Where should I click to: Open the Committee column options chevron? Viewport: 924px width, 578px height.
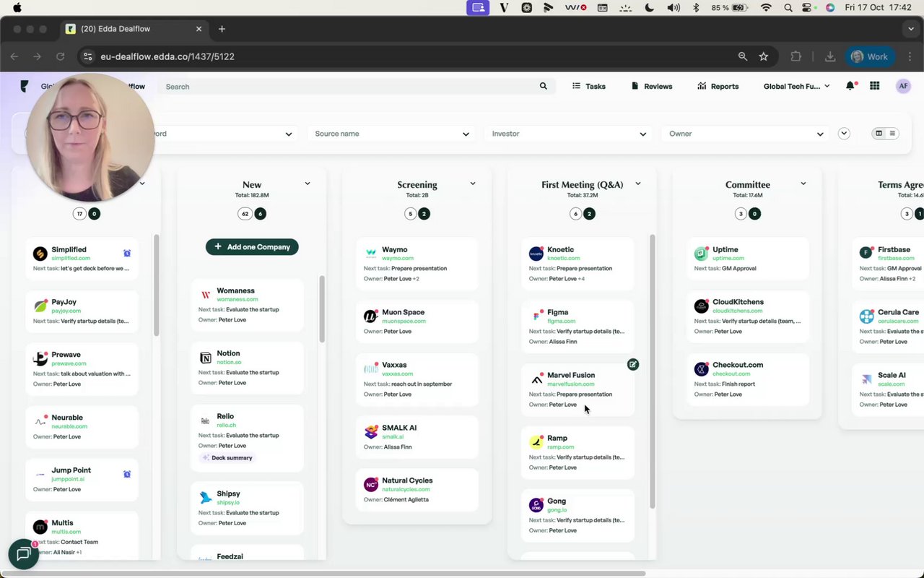(803, 184)
